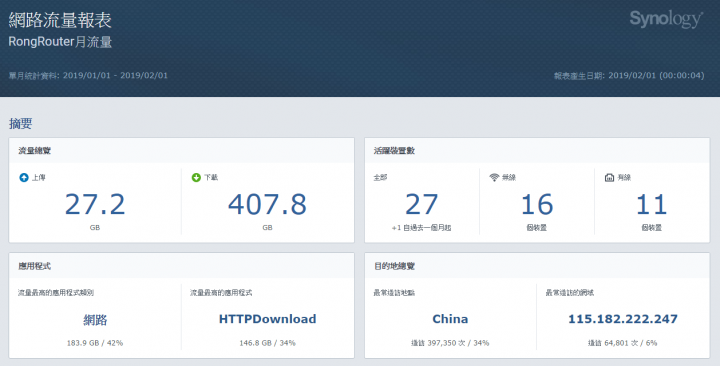
Task: Click the download value 407.8
Action: 267,204
